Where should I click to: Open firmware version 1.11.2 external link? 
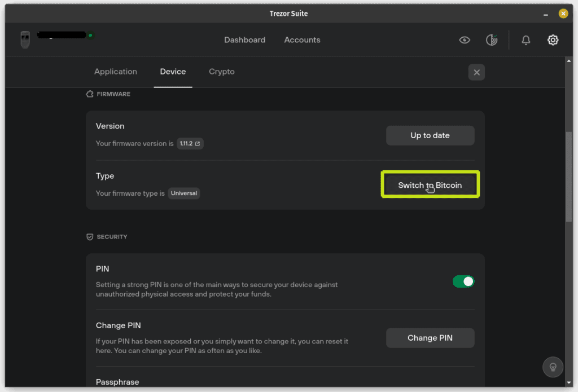coord(190,144)
